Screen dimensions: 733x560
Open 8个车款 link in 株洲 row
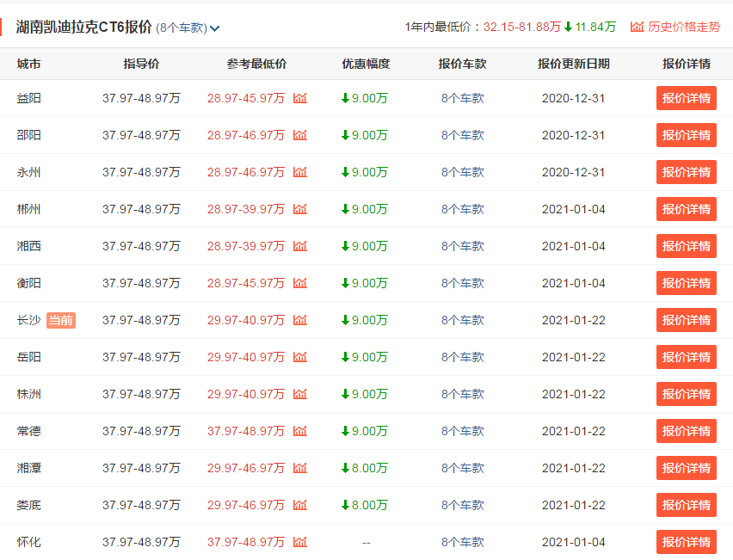click(462, 394)
